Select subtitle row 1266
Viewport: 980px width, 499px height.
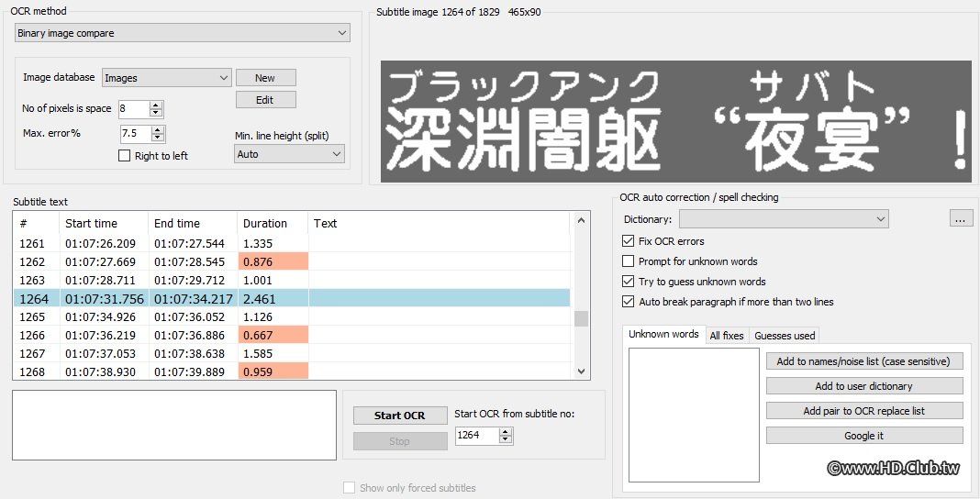[x=291, y=336]
